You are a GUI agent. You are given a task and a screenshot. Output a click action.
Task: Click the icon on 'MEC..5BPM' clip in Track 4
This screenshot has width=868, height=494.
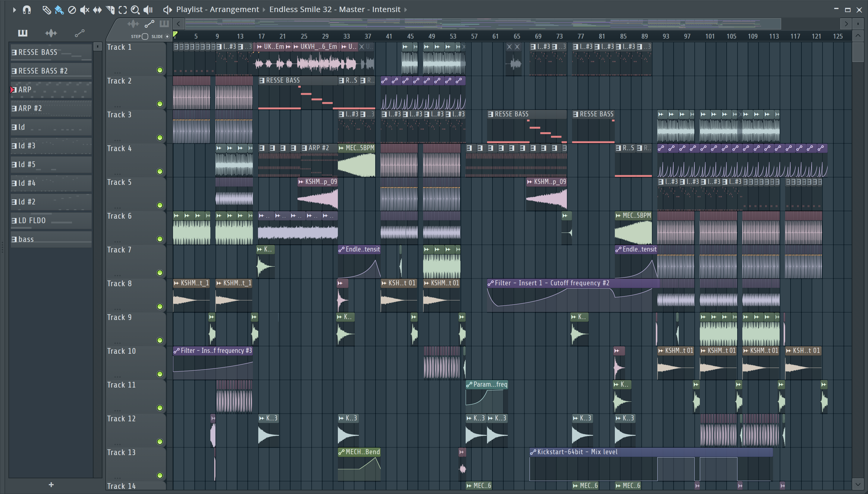coord(341,148)
